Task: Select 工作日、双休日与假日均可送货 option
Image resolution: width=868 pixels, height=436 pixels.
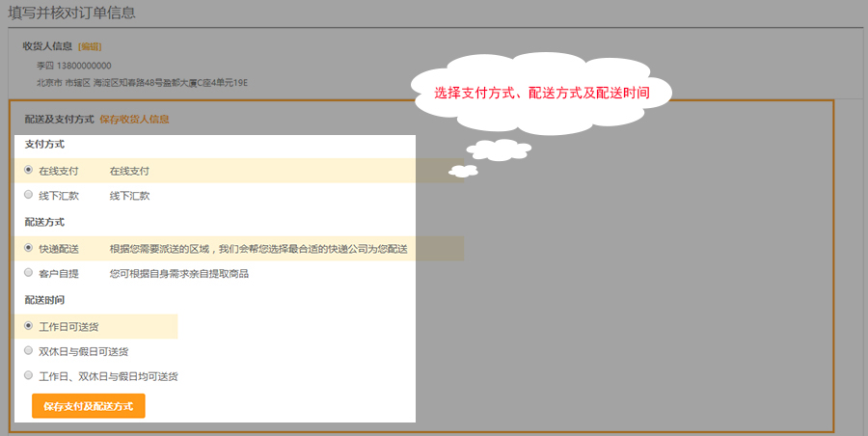Action: [x=28, y=375]
